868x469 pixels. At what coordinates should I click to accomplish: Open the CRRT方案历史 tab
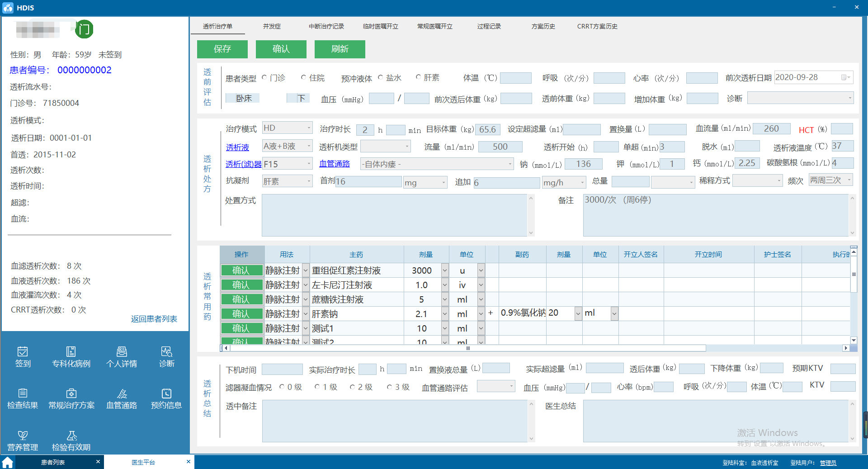pos(597,26)
